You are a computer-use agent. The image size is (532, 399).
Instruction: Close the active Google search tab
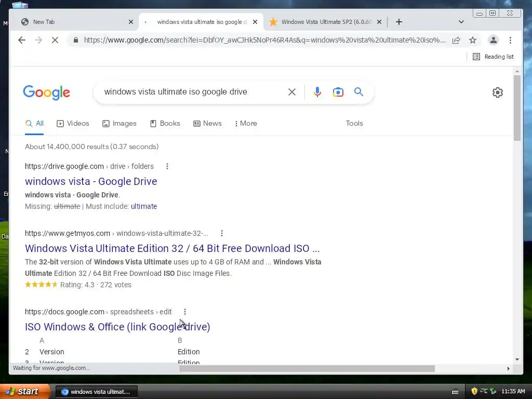pyautogui.click(x=255, y=22)
